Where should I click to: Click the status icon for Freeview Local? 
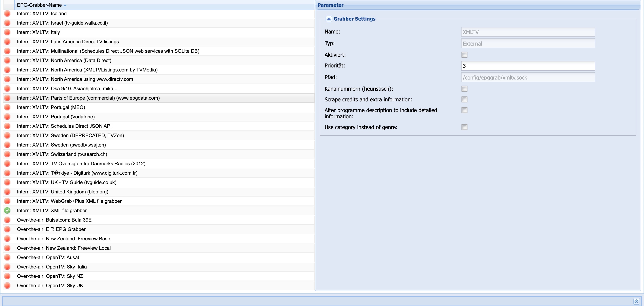[x=7, y=248]
